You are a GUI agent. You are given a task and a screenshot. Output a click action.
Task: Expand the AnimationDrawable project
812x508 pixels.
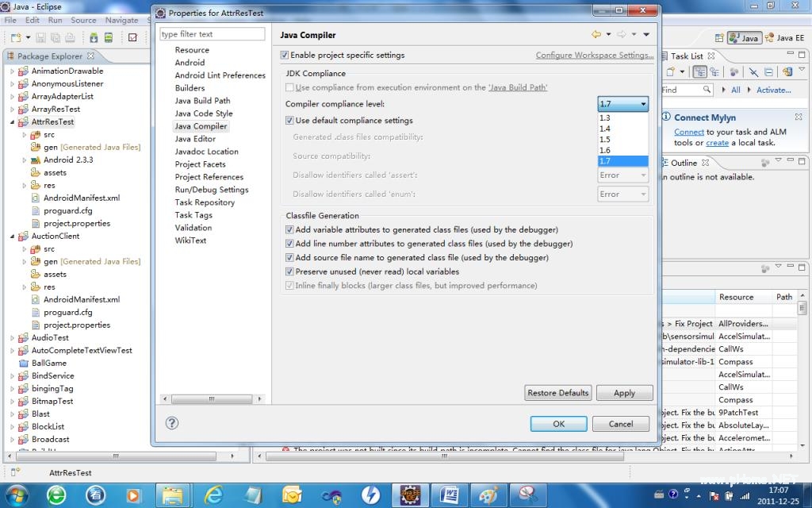point(12,71)
